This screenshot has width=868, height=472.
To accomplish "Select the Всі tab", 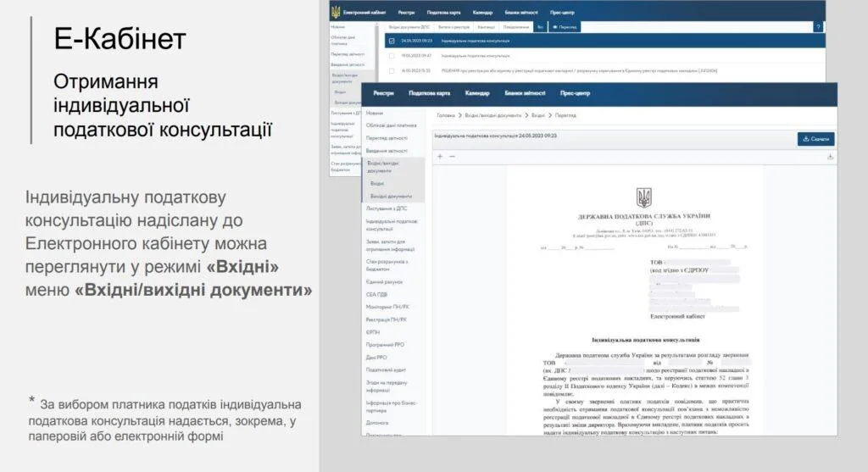I will tap(540, 27).
